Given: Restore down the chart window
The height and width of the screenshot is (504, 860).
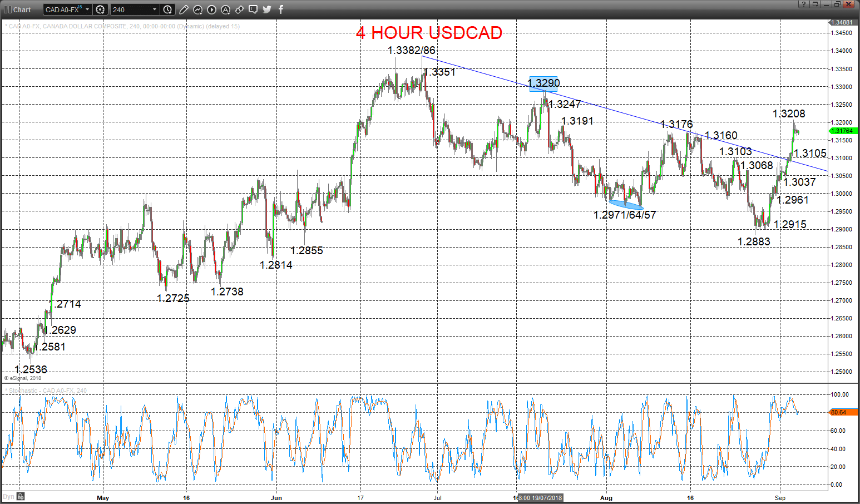Looking at the screenshot, I should [837, 4].
